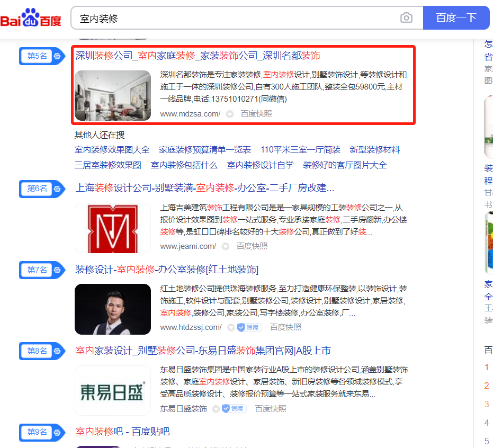
Task: Click the 保障 badge beside 东易日盛装饰
Action: pyautogui.click(x=234, y=409)
